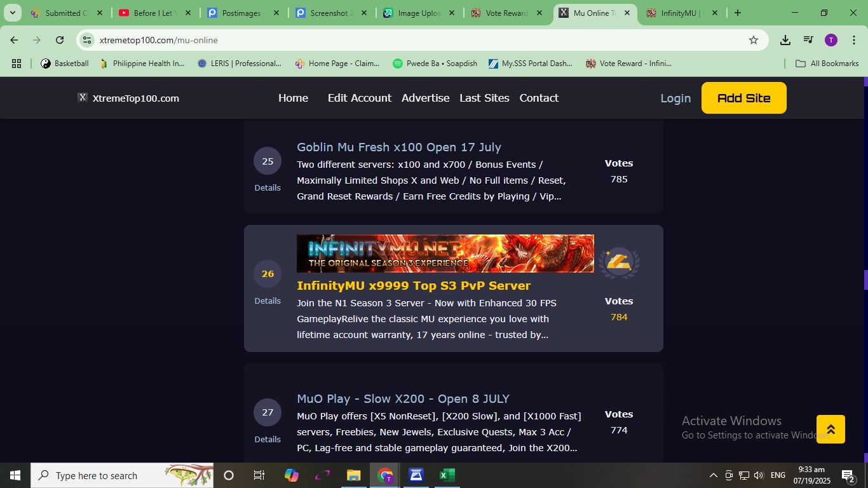This screenshot has height=488, width=868.
Task: Go to the Advertise page
Action: [426, 98]
